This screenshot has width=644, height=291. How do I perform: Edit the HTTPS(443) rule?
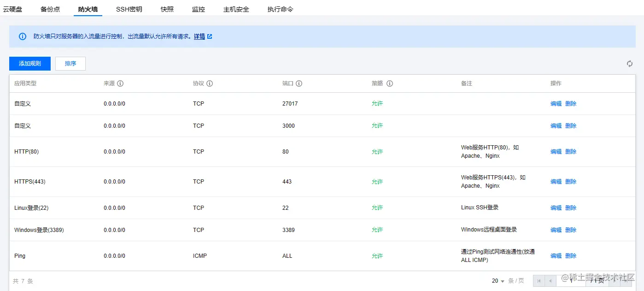(x=556, y=182)
